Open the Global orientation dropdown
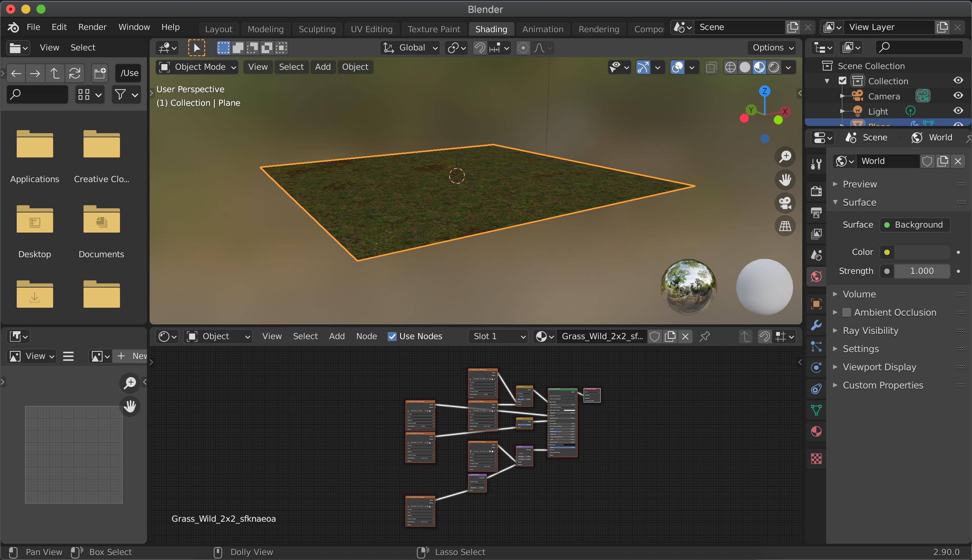Screen dimensions: 972x560 tap(410, 48)
